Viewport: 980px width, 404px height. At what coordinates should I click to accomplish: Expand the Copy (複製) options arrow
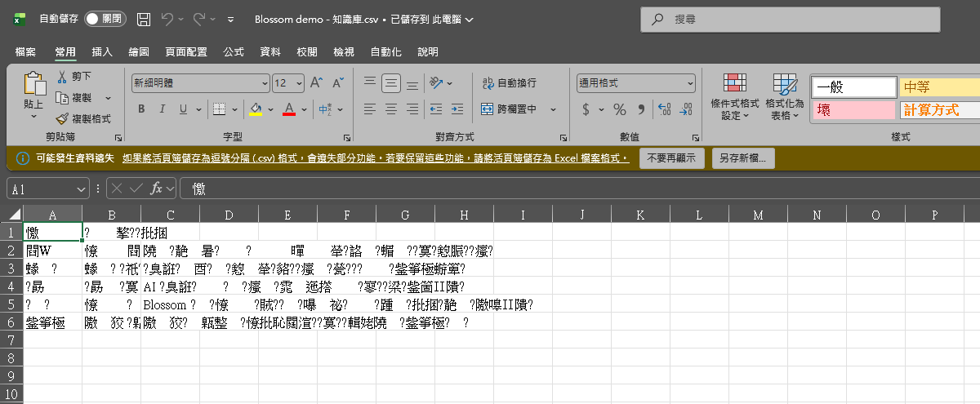(108, 98)
